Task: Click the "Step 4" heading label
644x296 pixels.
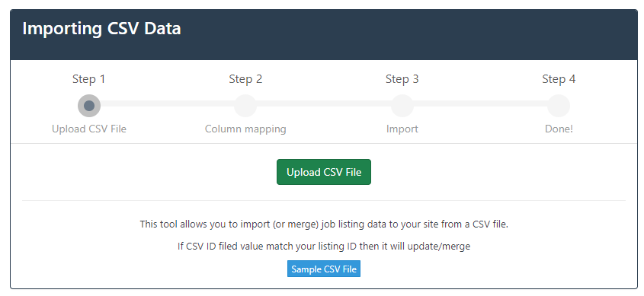Action: coord(559,79)
